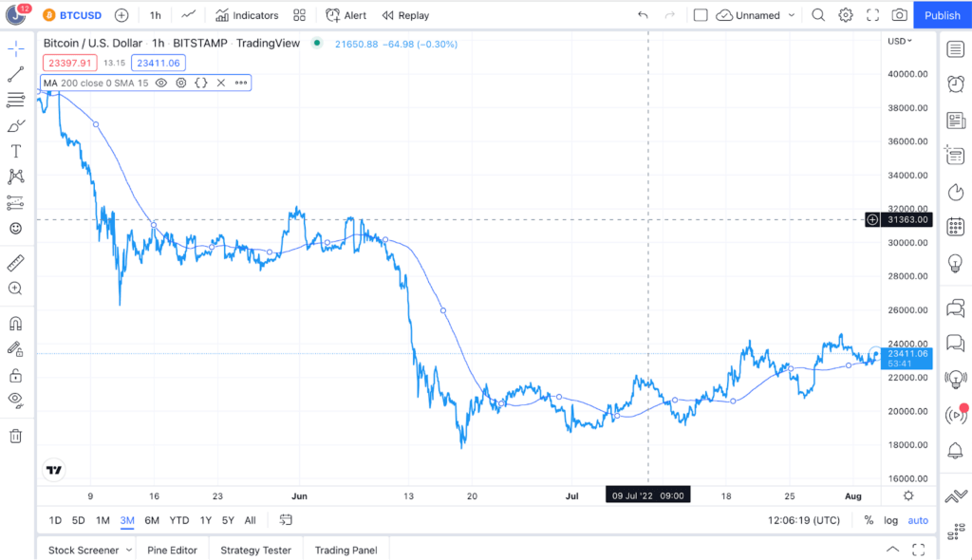Redo the chart action
Screen dimensions: 972x560
pyautogui.click(x=669, y=15)
